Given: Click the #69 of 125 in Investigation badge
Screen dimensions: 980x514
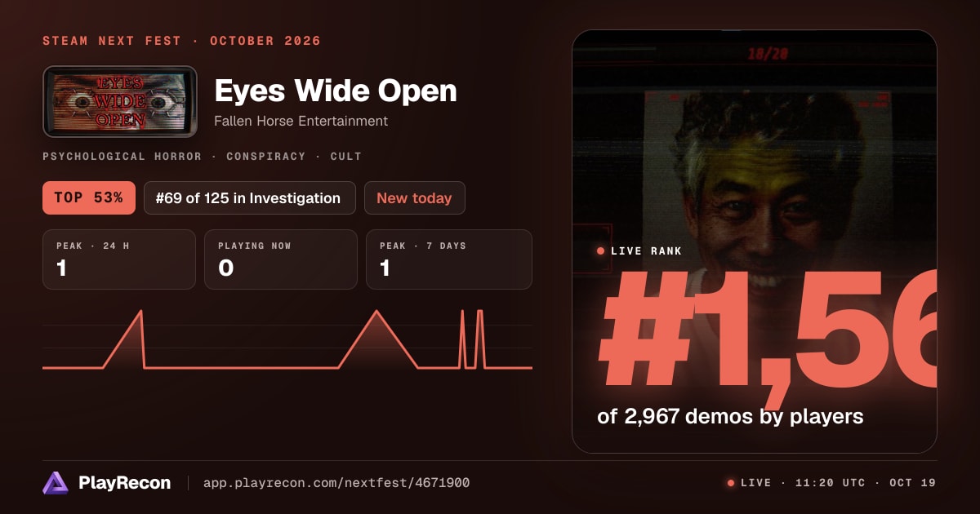Looking at the screenshot, I should [x=250, y=198].
